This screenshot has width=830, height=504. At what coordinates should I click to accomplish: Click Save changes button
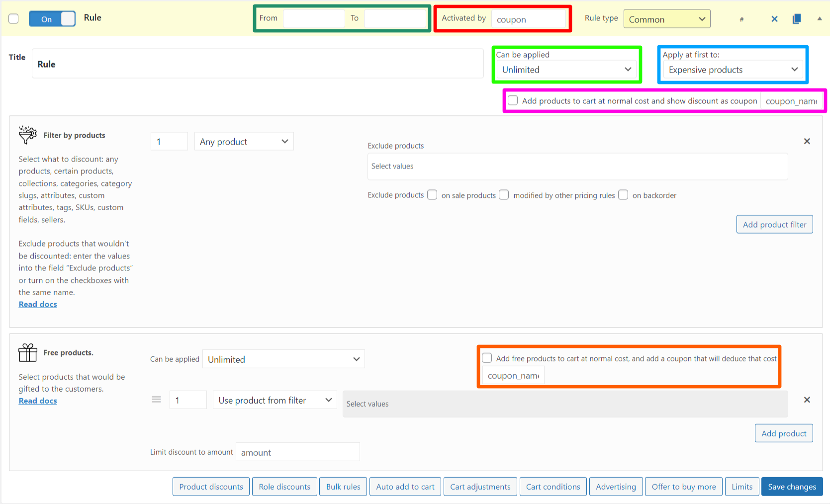(x=792, y=487)
